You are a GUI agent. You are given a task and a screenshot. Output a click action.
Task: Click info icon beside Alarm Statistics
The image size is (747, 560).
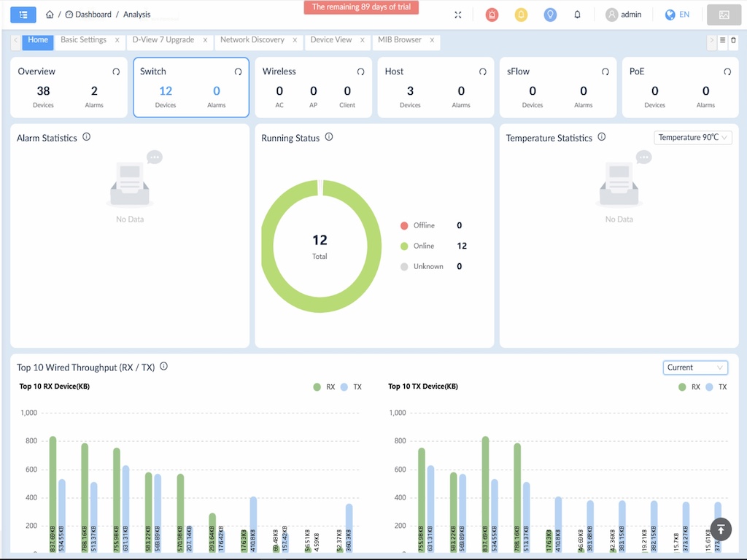pyautogui.click(x=87, y=137)
